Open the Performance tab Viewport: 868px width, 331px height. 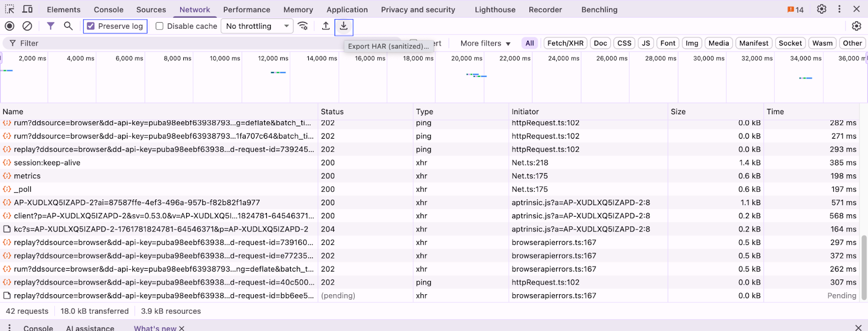click(x=246, y=10)
